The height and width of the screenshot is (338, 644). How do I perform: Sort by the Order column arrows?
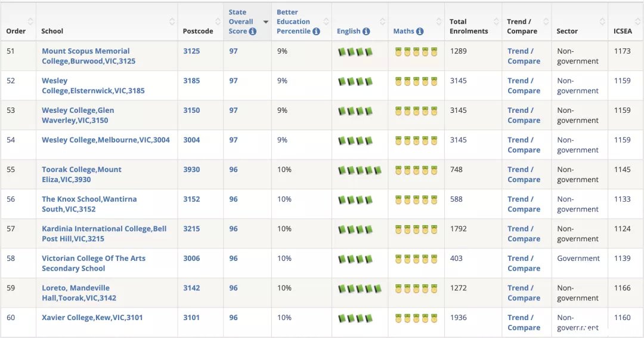point(30,21)
